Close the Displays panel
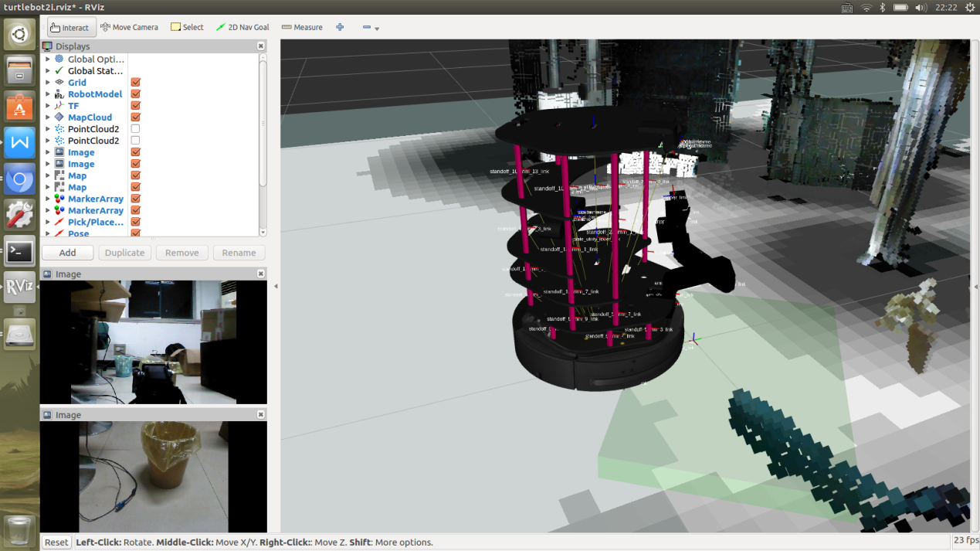Screen dimensions: 980x551 pos(261,46)
